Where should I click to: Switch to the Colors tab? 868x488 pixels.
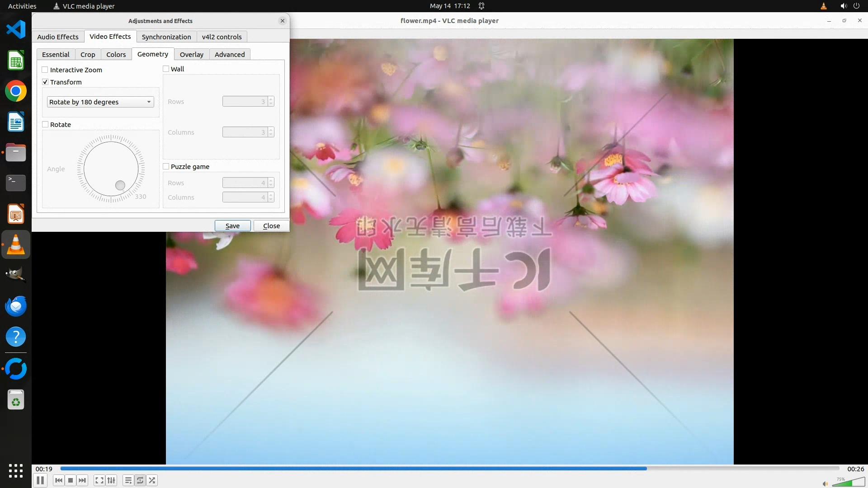tap(116, 54)
